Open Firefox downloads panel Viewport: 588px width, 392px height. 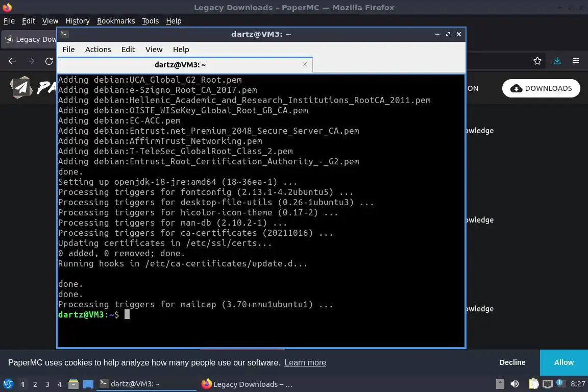[557, 61]
